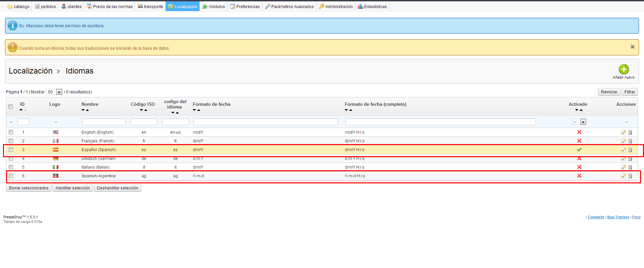The image size is (644, 268).
Task: Click the red X status for Français
Action: [579, 141]
